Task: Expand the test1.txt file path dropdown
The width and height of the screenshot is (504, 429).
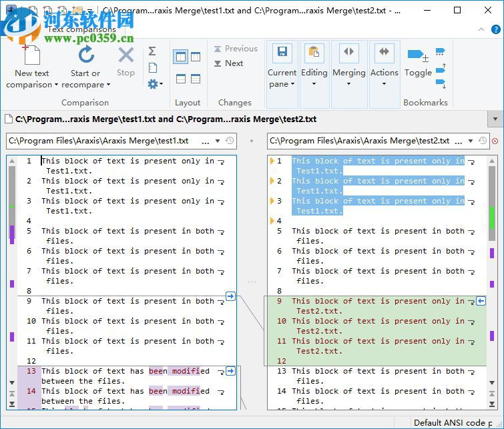Action: pyautogui.click(x=218, y=141)
